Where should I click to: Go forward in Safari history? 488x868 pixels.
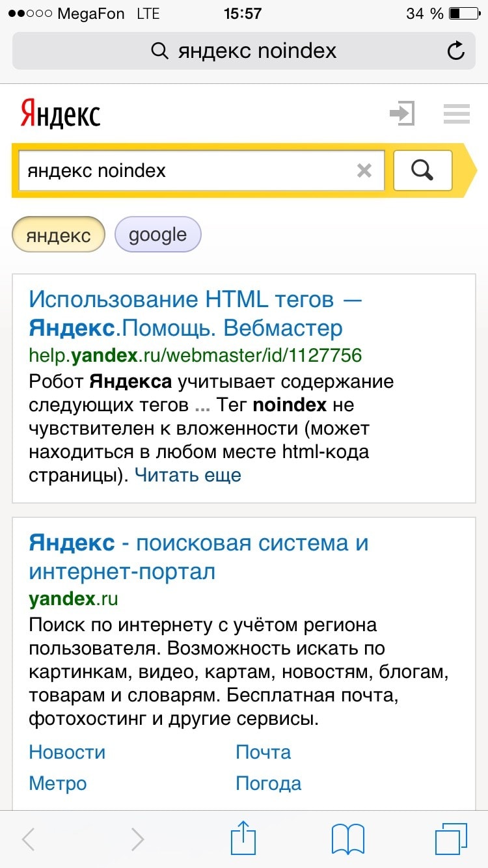click(x=137, y=839)
